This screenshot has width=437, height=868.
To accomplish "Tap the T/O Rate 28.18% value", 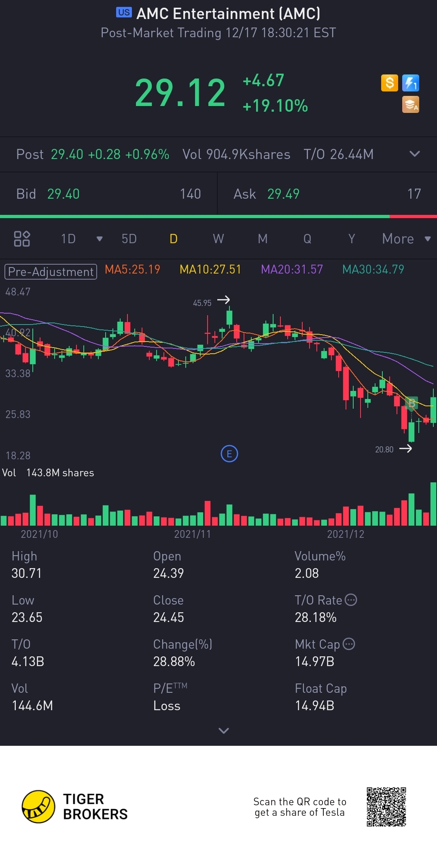I will tap(316, 617).
